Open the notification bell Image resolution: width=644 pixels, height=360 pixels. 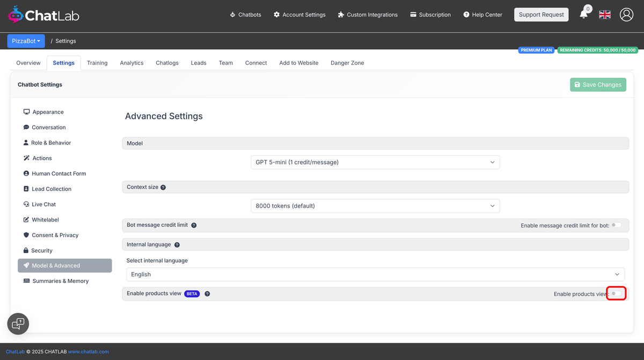point(584,14)
